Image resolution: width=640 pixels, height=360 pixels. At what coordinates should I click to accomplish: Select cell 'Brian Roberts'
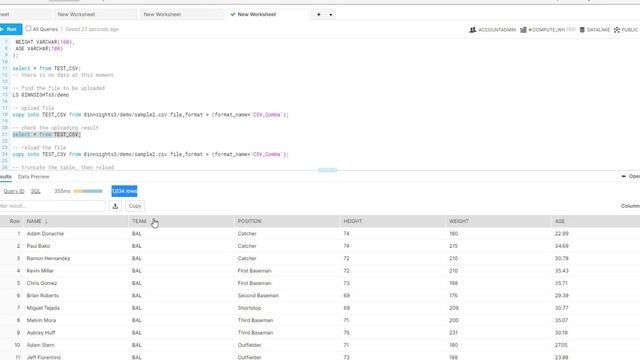(42, 296)
